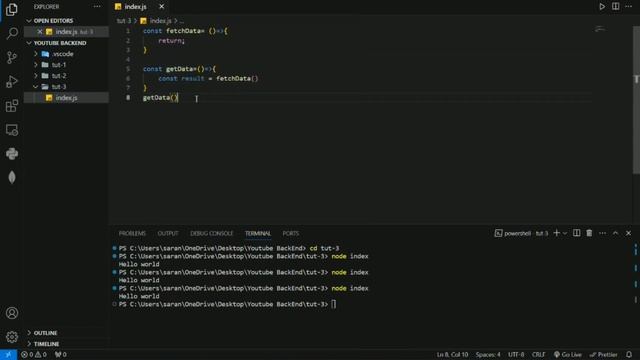Screen dimensions: 640x360
Task: Select the Terminal tab
Action: (258, 233)
